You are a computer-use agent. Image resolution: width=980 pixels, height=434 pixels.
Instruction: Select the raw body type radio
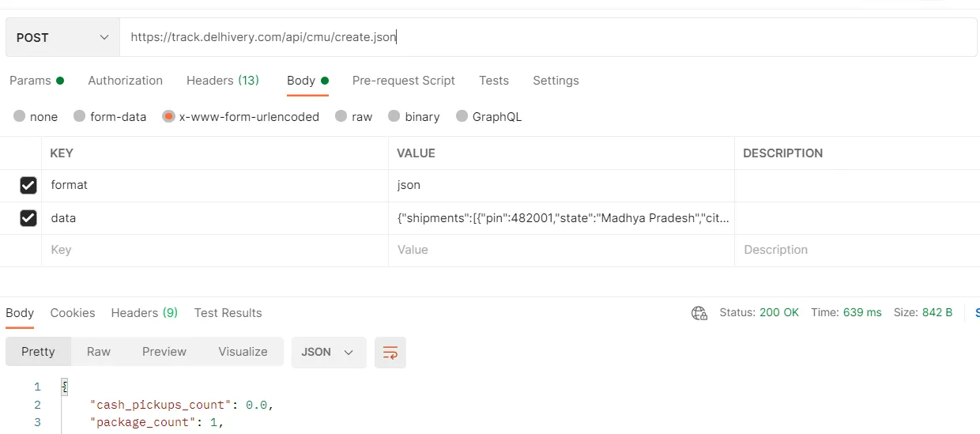click(x=341, y=116)
